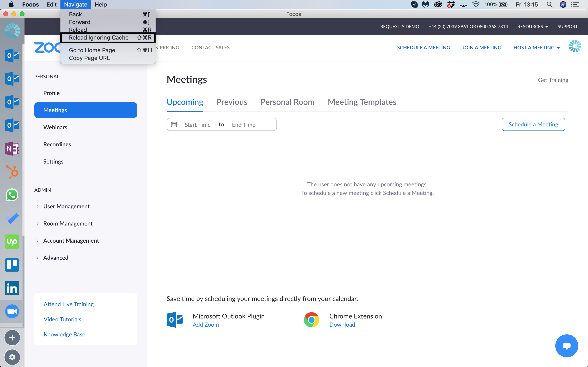The width and height of the screenshot is (588, 367).
Task: Click the add new app plus button
Action: [x=12, y=337]
